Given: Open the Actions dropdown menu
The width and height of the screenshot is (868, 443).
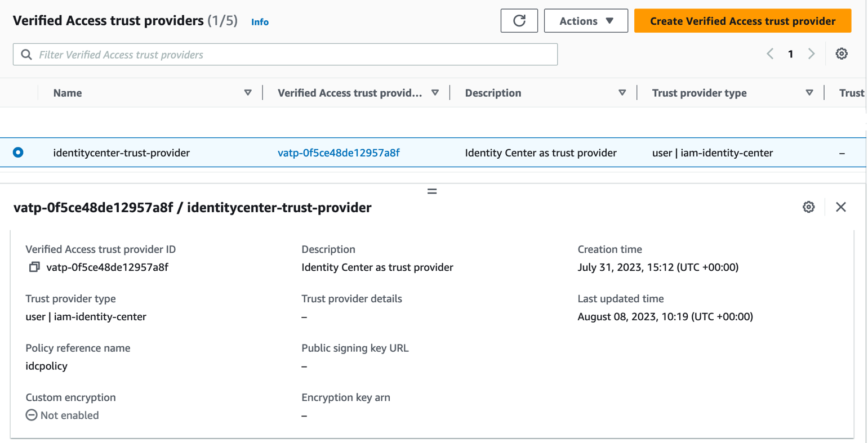Looking at the screenshot, I should pyautogui.click(x=586, y=20).
